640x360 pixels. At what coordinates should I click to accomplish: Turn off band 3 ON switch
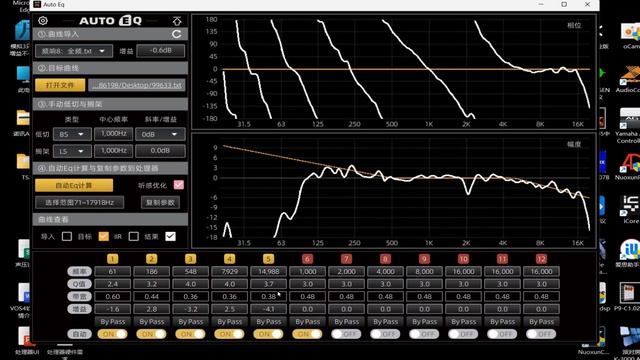click(190, 334)
